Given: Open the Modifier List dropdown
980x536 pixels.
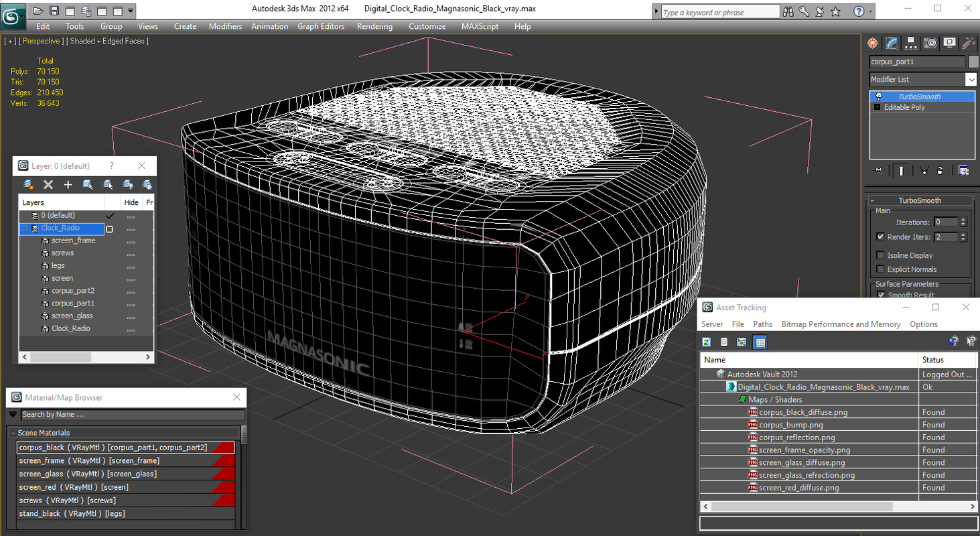Looking at the screenshot, I should (x=973, y=79).
